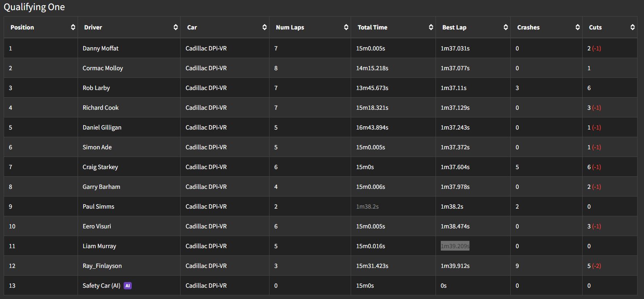Image resolution: width=644 pixels, height=299 pixels.
Task: Click Craig Starkey's total time 15m0s
Action: tap(365, 167)
